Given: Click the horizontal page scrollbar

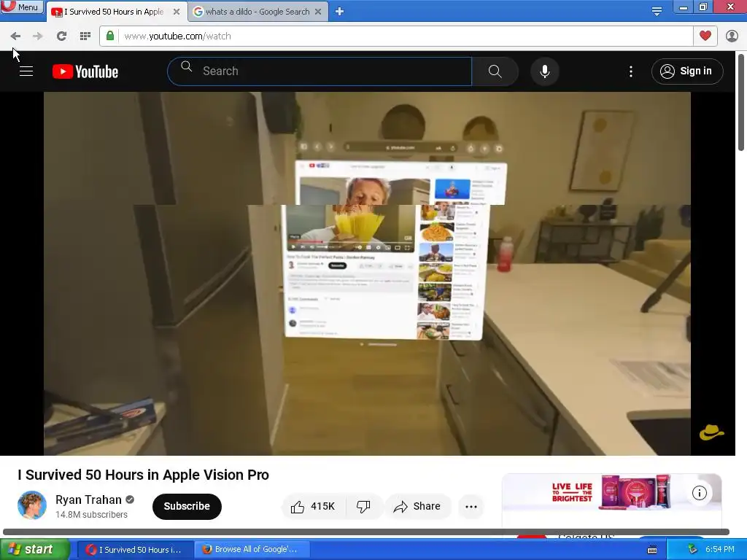Looking at the screenshot, I should click(366, 532).
